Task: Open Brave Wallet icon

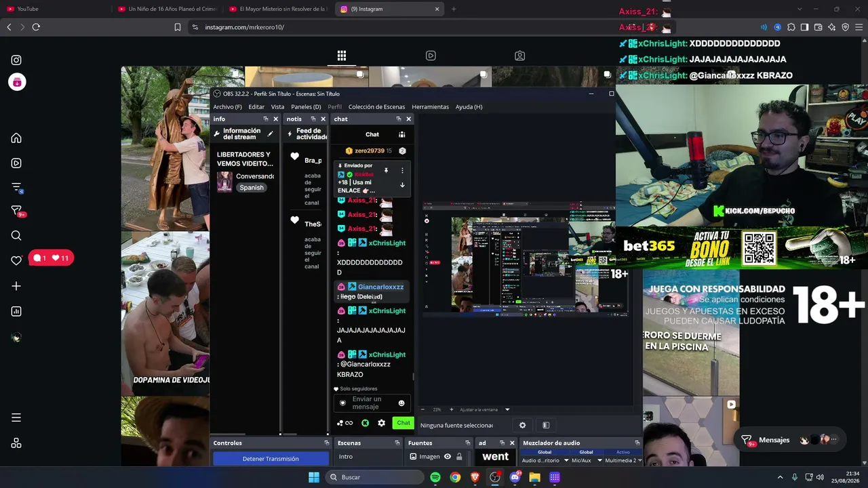Action: click(x=818, y=27)
